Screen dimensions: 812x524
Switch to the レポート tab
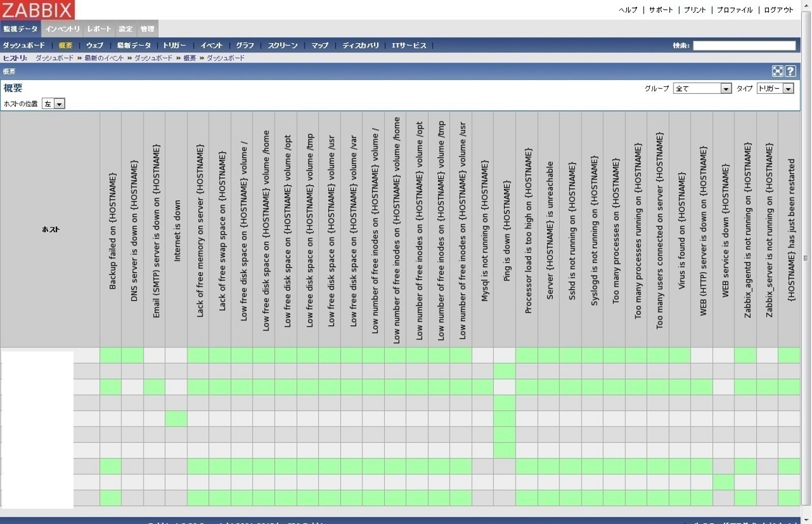99,29
